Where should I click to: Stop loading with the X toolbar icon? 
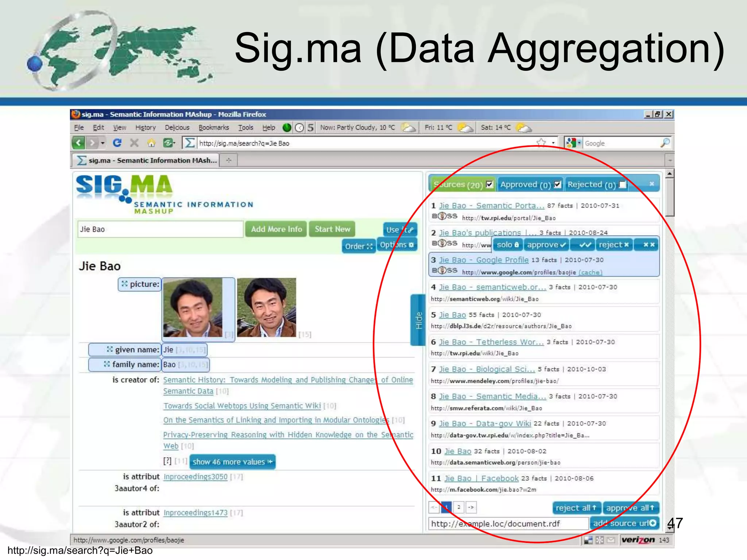click(x=134, y=143)
